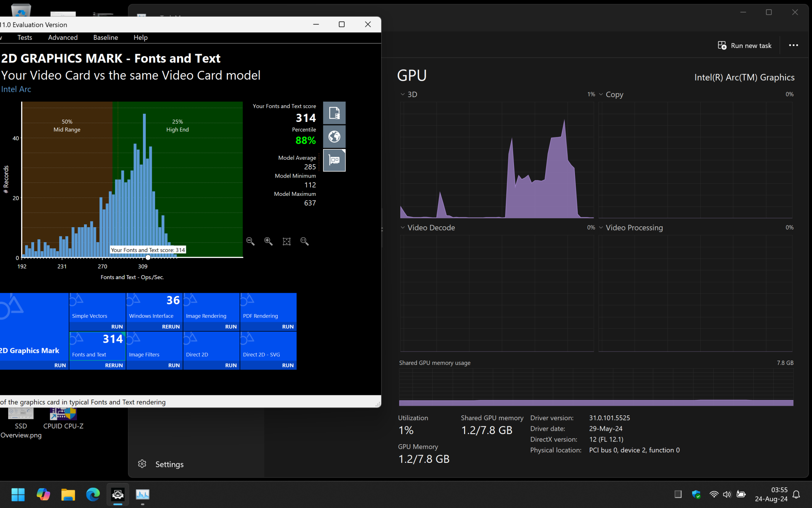Click the white score marker on the chart axis
The width and height of the screenshot is (812, 508).
(148, 257)
